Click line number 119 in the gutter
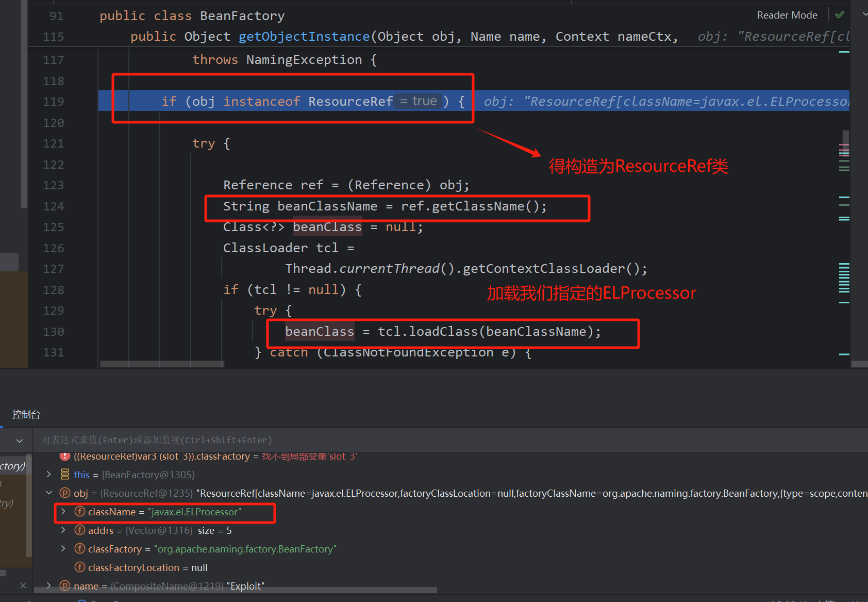 (x=54, y=102)
